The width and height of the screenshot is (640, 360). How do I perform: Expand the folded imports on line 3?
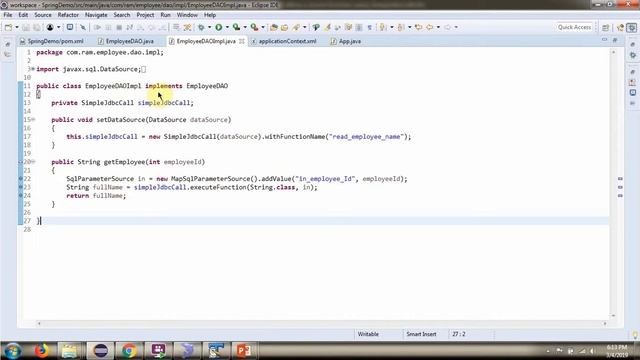click(x=33, y=69)
